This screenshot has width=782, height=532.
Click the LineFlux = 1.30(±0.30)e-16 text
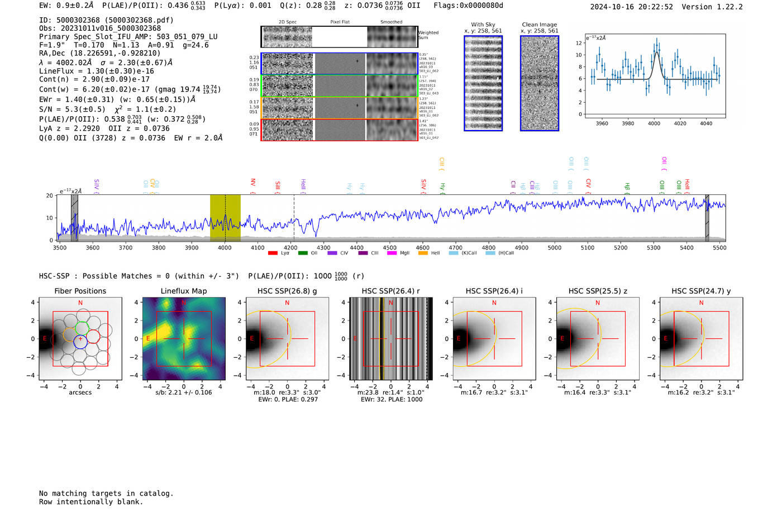point(97,71)
